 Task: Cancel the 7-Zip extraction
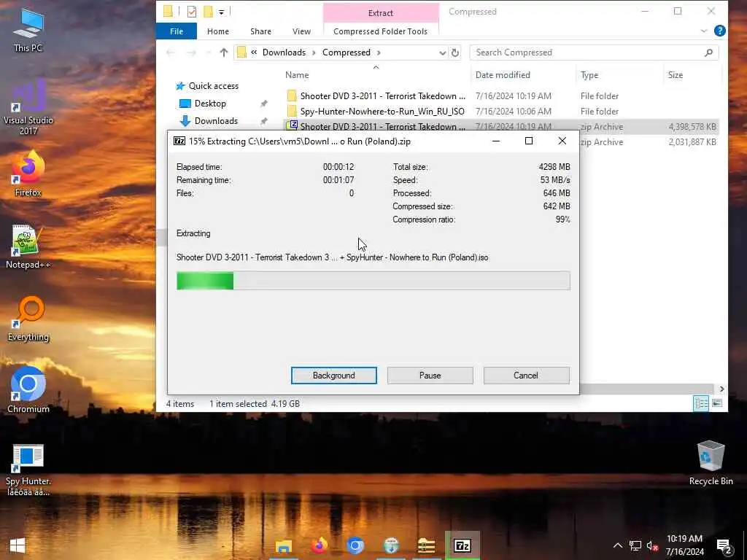tap(526, 376)
